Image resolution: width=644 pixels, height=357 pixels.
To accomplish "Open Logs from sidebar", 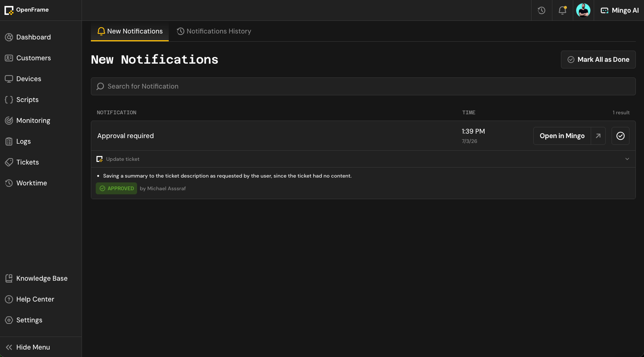I will point(41,141).
